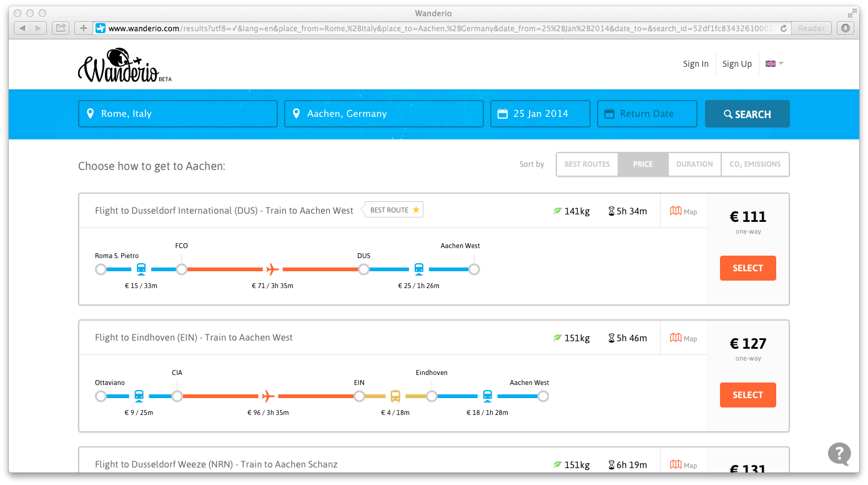Click the green leaf icon beside the 5h 46m route

pyautogui.click(x=557, y=338)
